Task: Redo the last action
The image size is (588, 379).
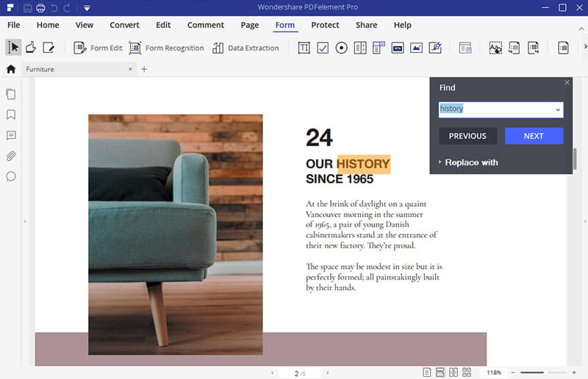Action: (x=67, y=7)
